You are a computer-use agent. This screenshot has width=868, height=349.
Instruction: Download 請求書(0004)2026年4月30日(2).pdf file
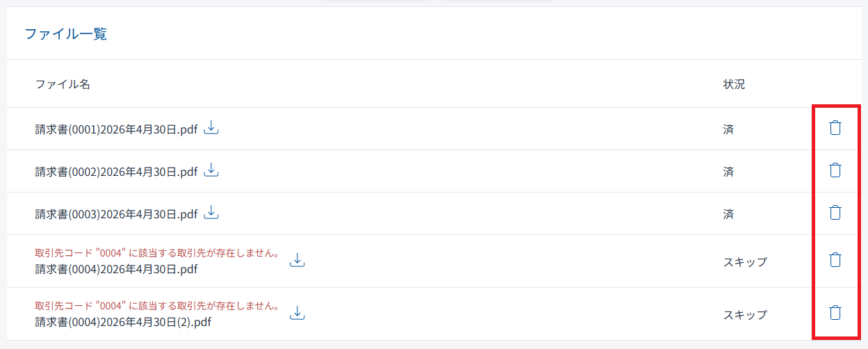coord(297,313)
